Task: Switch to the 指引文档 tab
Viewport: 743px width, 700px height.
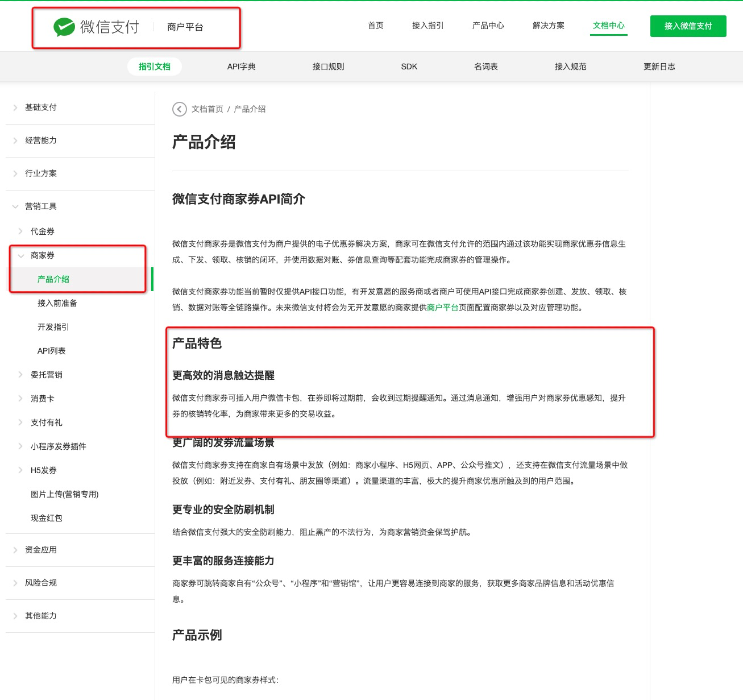Action: tap(155, 67)
